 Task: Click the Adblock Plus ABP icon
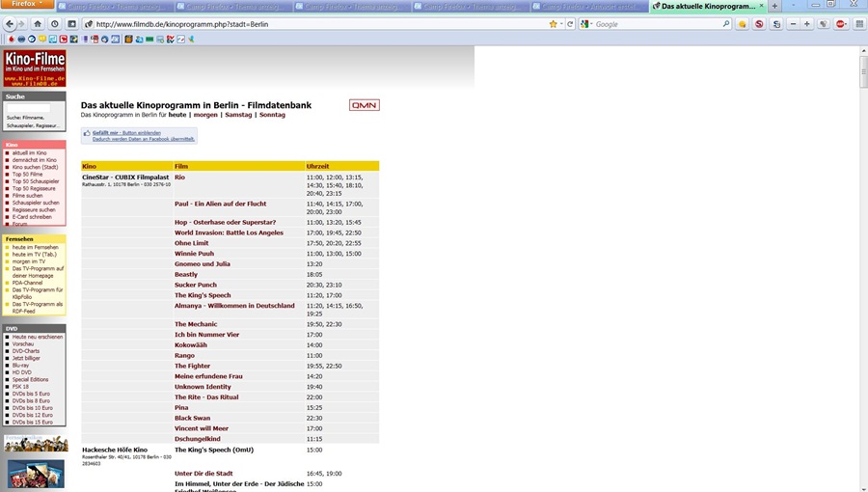click(x=840, y=24)
